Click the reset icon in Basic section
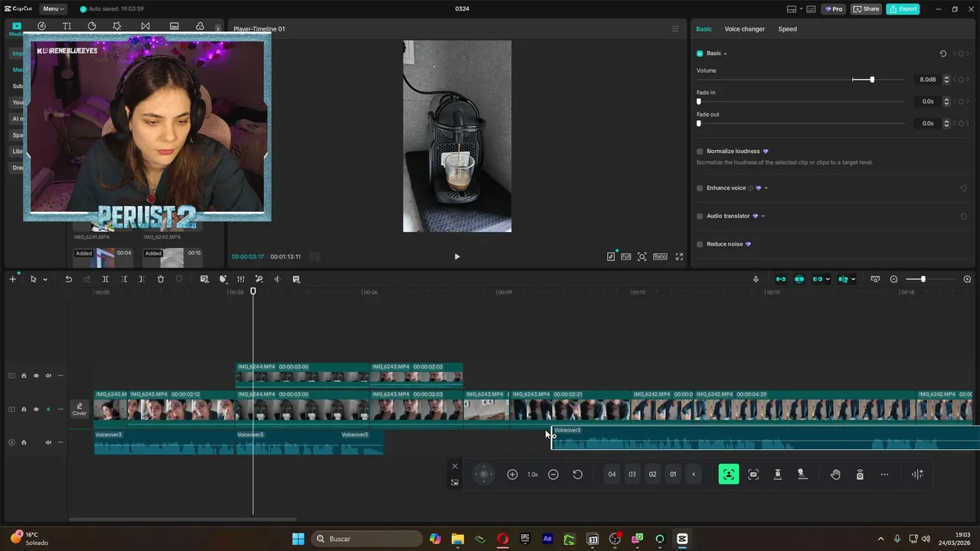This screenshot has width=980, height=551. click(943, 54)
